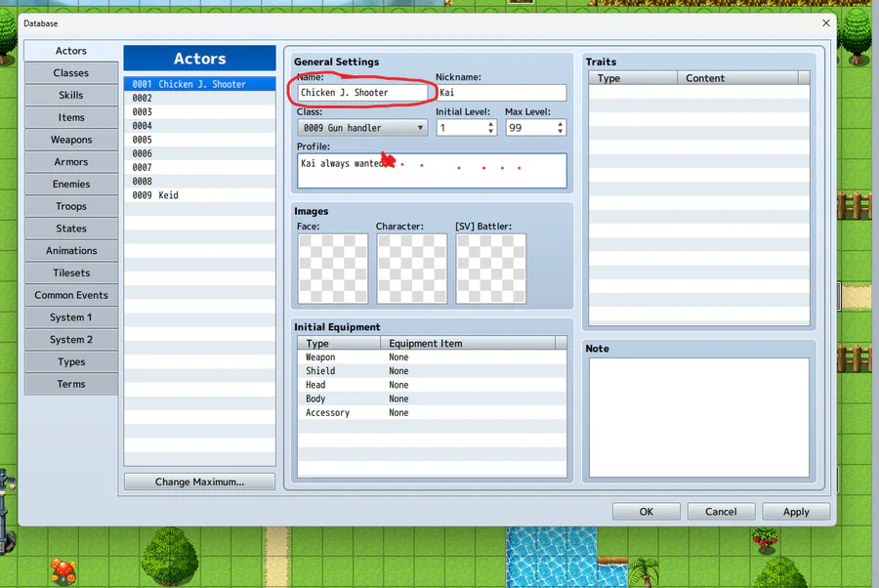
Task: Click into the Name input field
Action: [x=362, y=93]
